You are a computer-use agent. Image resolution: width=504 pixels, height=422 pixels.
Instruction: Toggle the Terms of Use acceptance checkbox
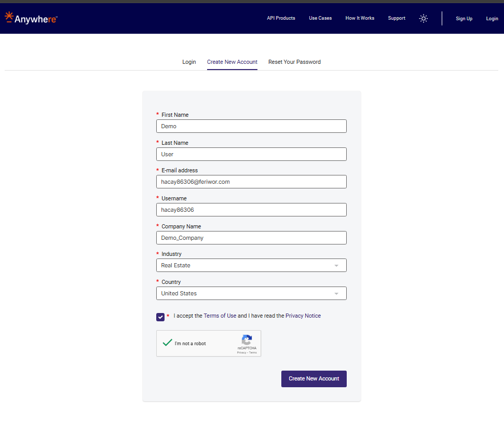click(x=160, y=317)
